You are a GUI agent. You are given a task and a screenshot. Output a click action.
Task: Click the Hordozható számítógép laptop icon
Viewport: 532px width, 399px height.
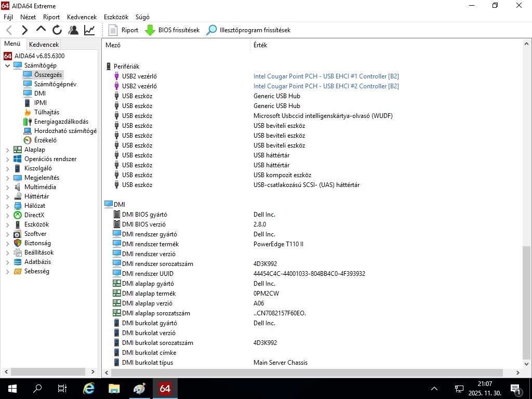pyautogui.click(x=28, y=131)
